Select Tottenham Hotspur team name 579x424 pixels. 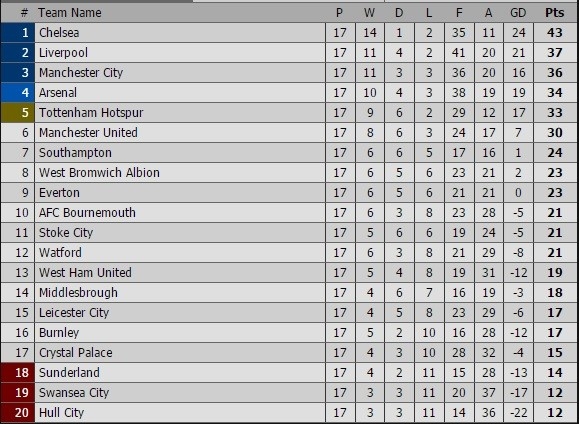[x=91, y=113]
